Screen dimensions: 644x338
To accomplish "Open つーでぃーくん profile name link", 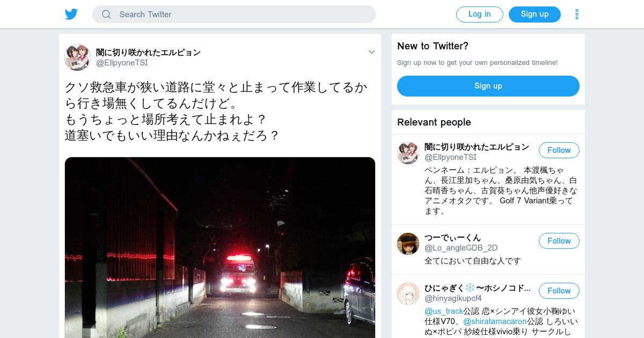I will [452, 238].
